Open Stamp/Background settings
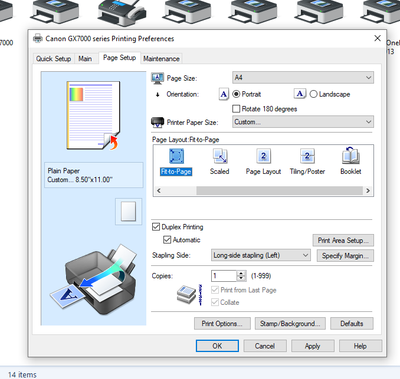 pos(290,324)
